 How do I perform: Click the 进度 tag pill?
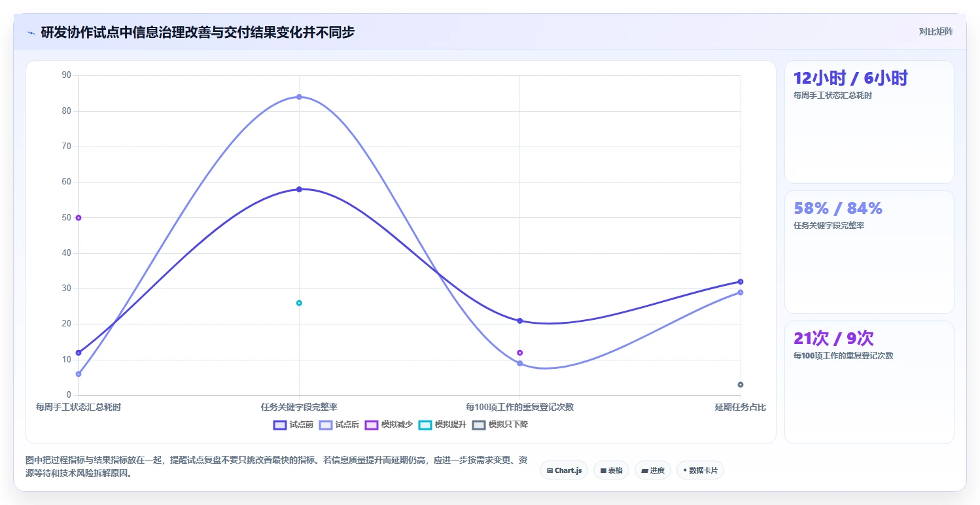[x=653, y=470]
